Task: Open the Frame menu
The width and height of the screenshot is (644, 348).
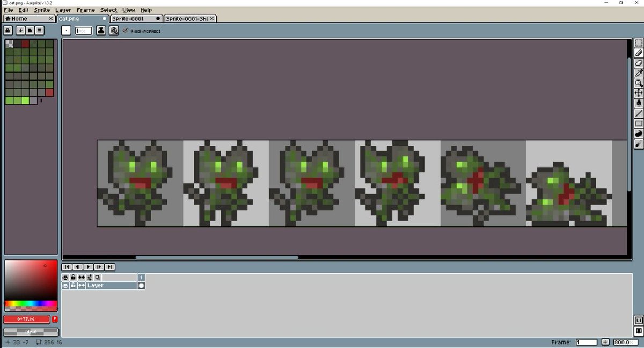Action: (86, 10)
